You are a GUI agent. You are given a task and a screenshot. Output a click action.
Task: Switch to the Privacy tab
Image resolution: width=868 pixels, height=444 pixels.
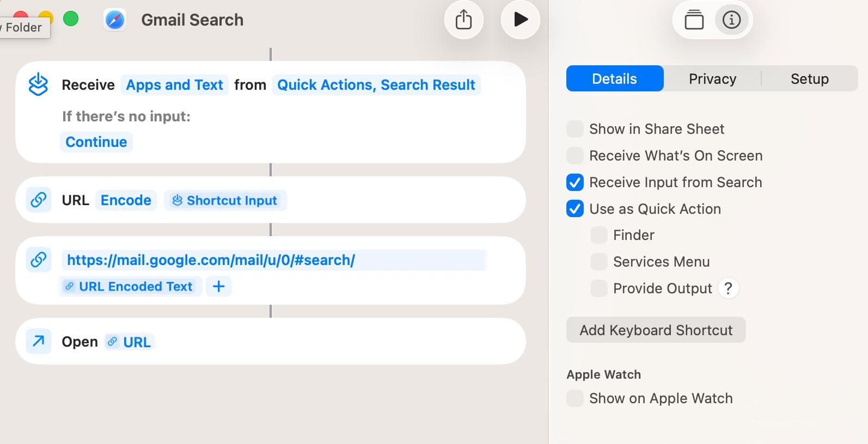[x=712, y=79]
